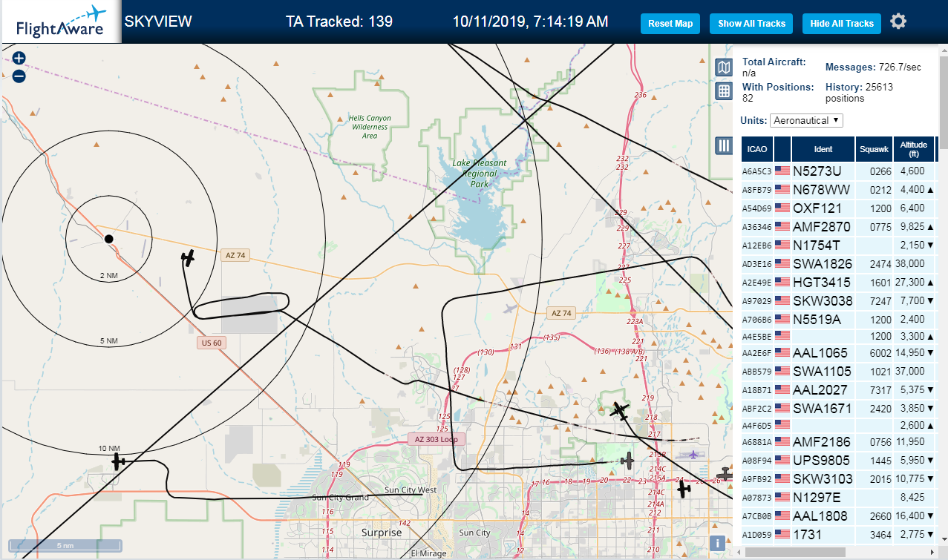This screenshot has width=948, height=560.
Task: Toggle sidebar with vertical bars icon
Action: point(724,145)
